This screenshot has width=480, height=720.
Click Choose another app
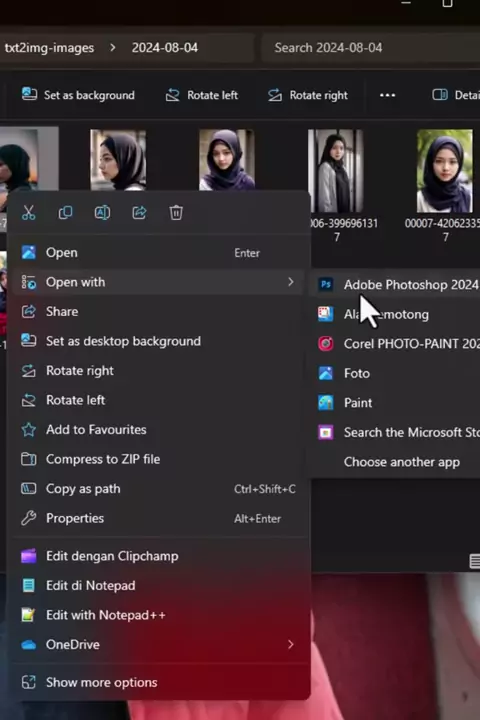(x=401, y=462)
